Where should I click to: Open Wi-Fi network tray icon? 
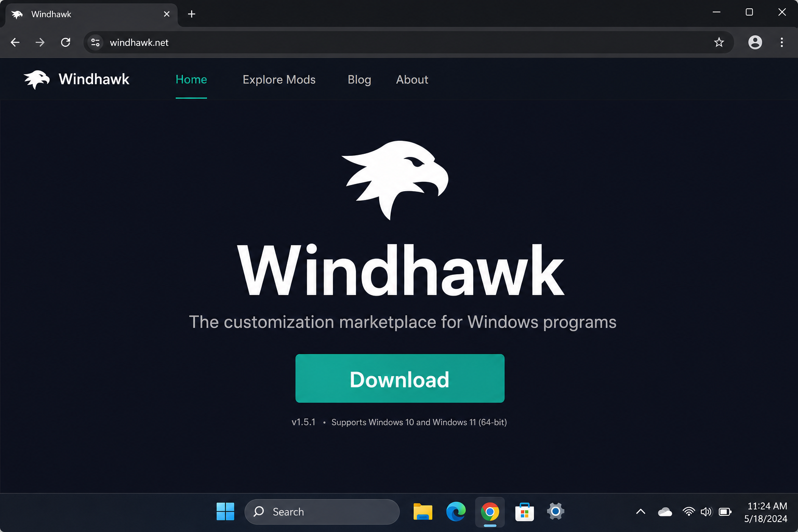click(x=688, y=512)
